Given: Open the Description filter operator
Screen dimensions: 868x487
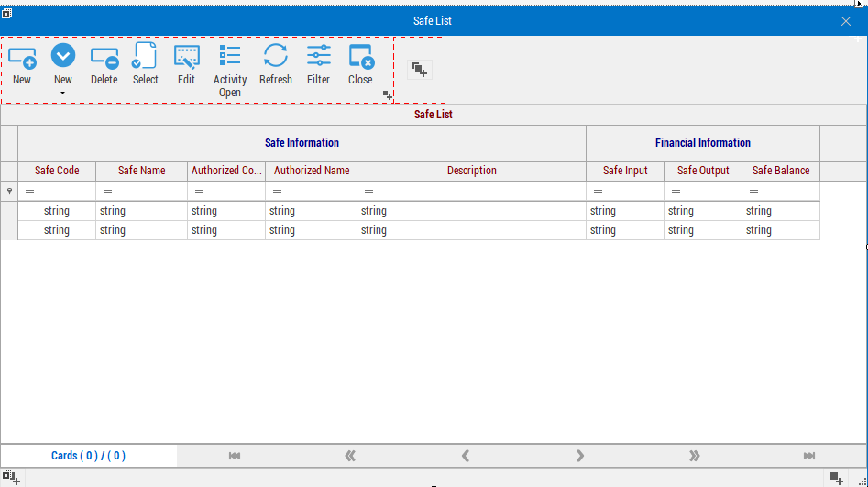Looking at the screenshot, I should click(368, 191).
